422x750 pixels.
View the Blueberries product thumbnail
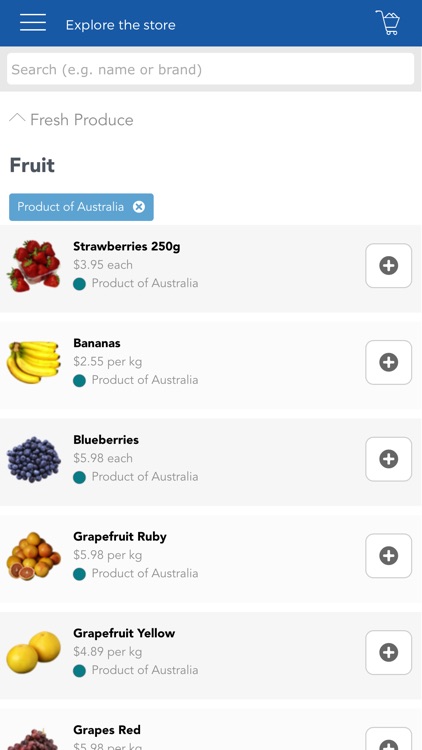point(33,459)
